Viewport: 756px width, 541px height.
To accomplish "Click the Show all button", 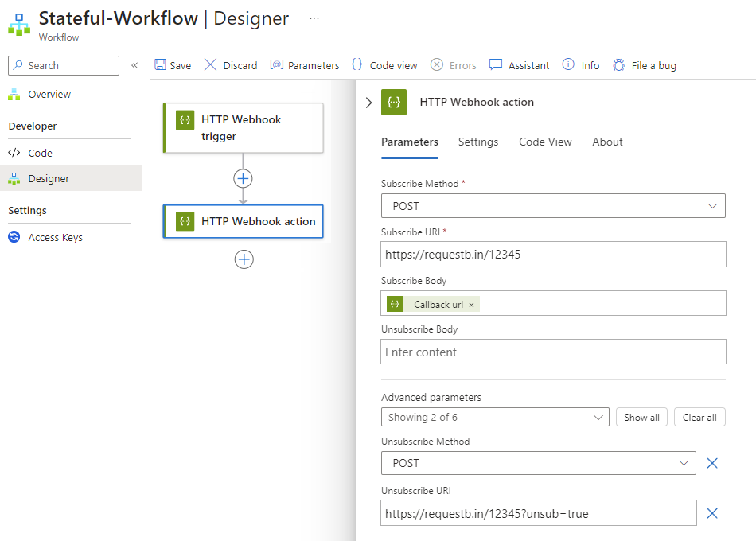I will 641,417.
